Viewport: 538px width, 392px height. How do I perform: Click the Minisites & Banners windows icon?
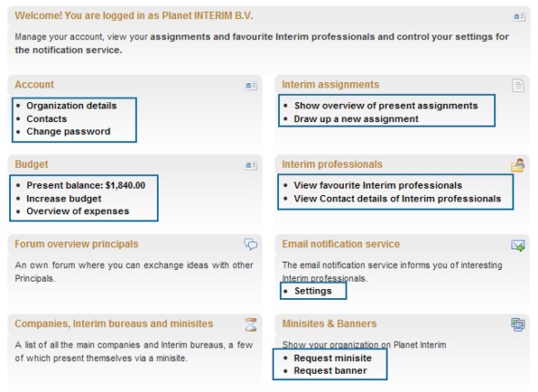(518, 325)
